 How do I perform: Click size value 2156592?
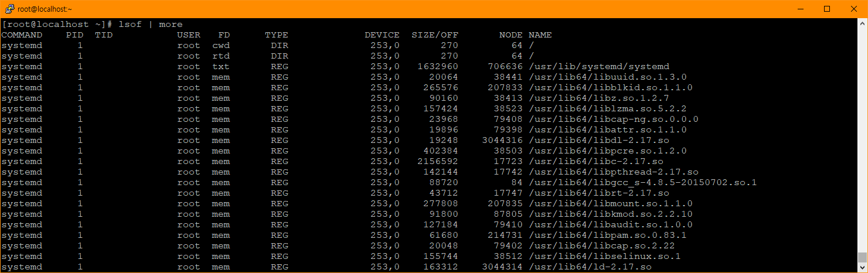pos(438,161)
